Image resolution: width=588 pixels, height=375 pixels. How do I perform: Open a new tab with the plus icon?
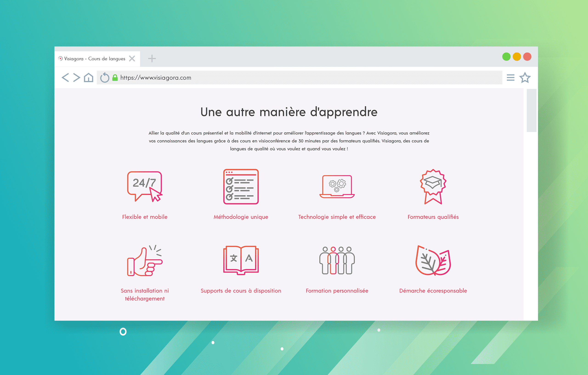152,59
